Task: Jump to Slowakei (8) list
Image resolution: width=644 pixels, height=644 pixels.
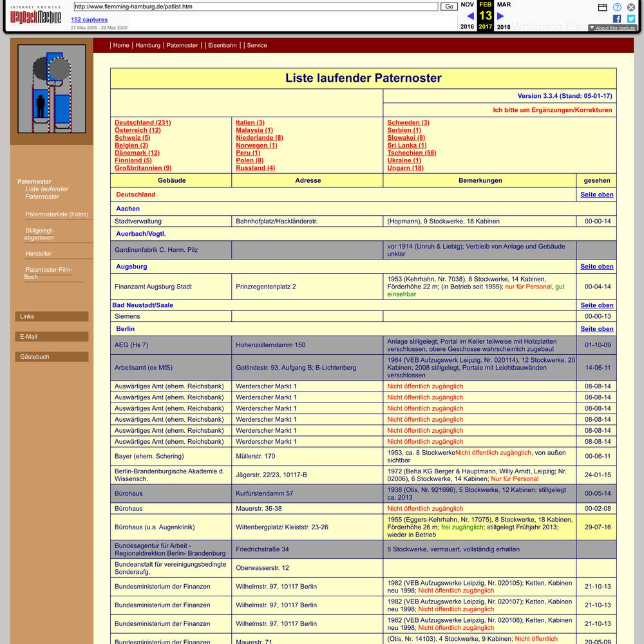Action: tap(406, 138)
